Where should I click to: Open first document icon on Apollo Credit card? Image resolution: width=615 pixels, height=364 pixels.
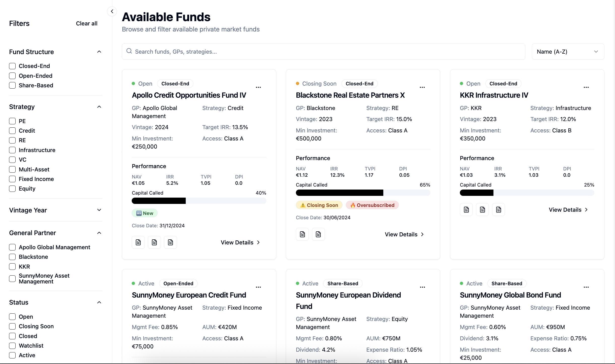point(138,242)
